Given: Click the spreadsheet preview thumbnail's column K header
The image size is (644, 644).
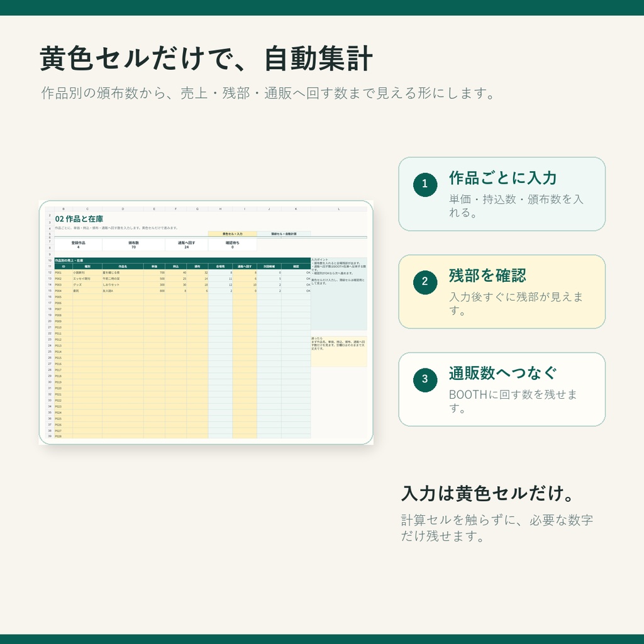Looking at the screenshot, I should coord(296,209).
